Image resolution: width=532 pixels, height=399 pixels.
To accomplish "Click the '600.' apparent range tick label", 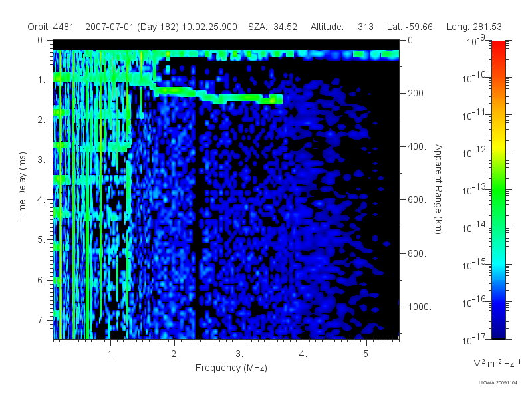I will pyautogui.click(x=417, y=200).
